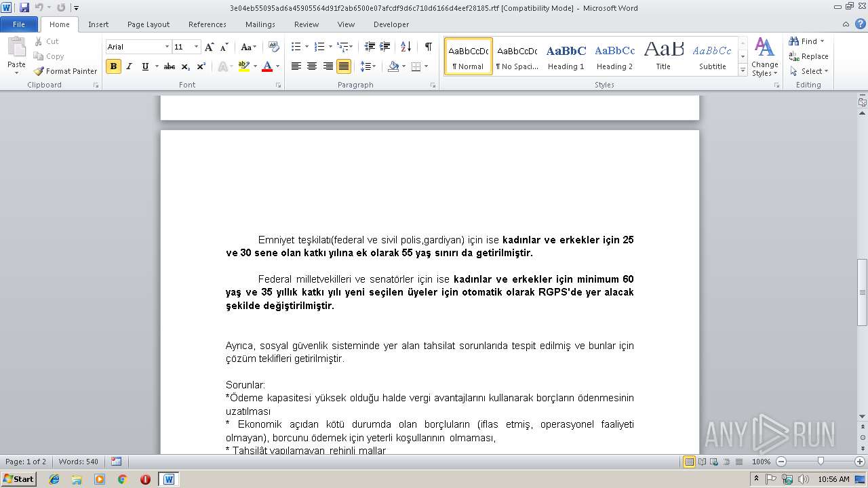Switch to Full Screen Reading view
Image resolution: width=868 pixels, height=488 pixels.
[701, 462]
